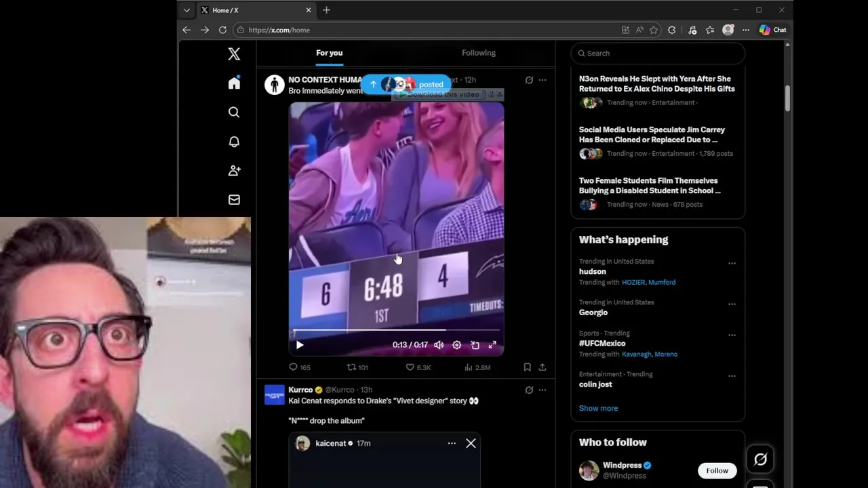The image size is (868, 488).
Task: Open the HOZIER trending link
Action: pyautogui.click(x=633, y=282)
